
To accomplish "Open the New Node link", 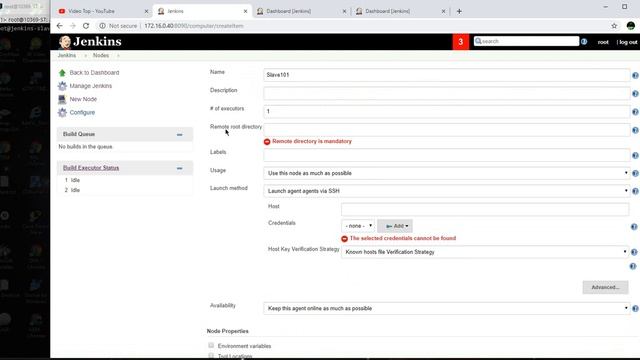I will [83, 99].
